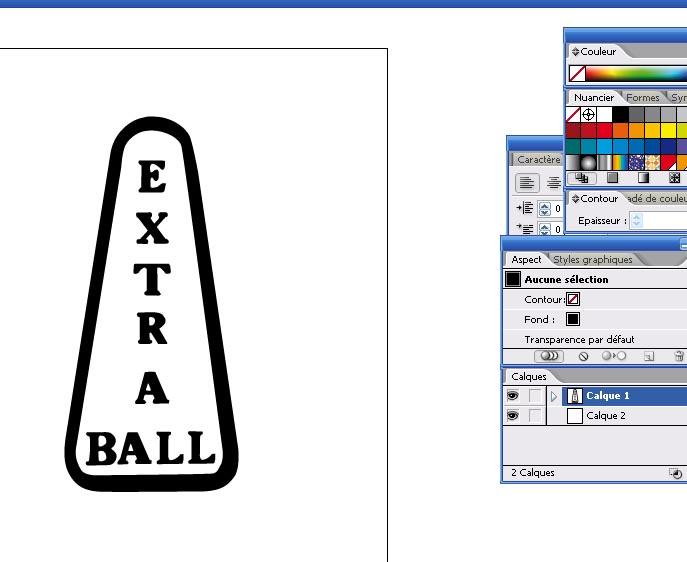Click the None box in the Couleur panel
Viewport: 687px width, 562px height.
(x=577, y=73)
